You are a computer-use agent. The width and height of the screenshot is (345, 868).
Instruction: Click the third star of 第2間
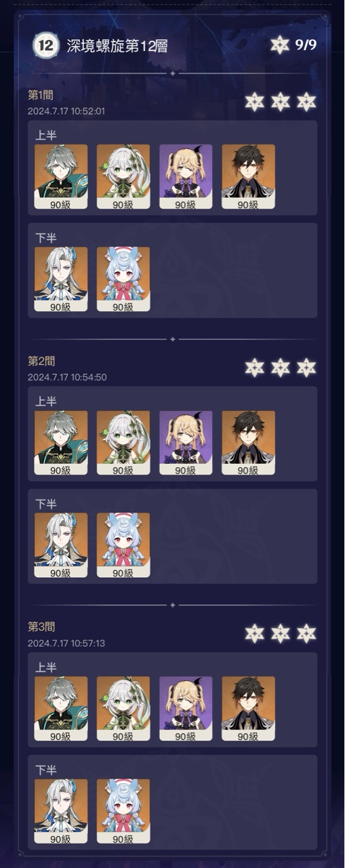[x=306, y=368]
